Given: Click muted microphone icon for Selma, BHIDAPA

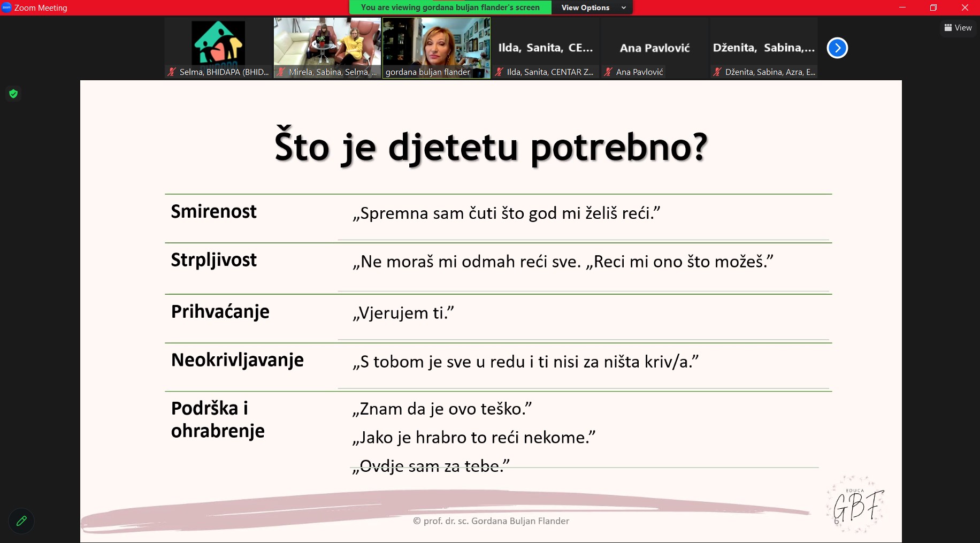Looking at the screenshot, I should [x=172, y=72].
